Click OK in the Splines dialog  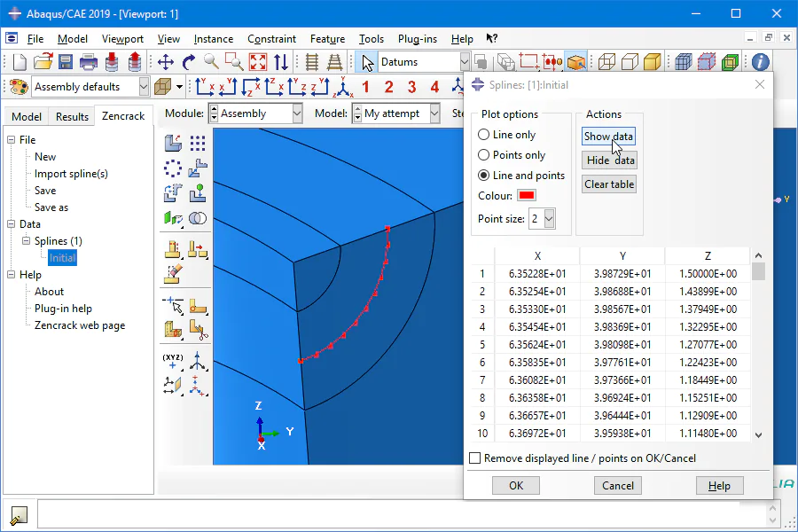point(516,486)
